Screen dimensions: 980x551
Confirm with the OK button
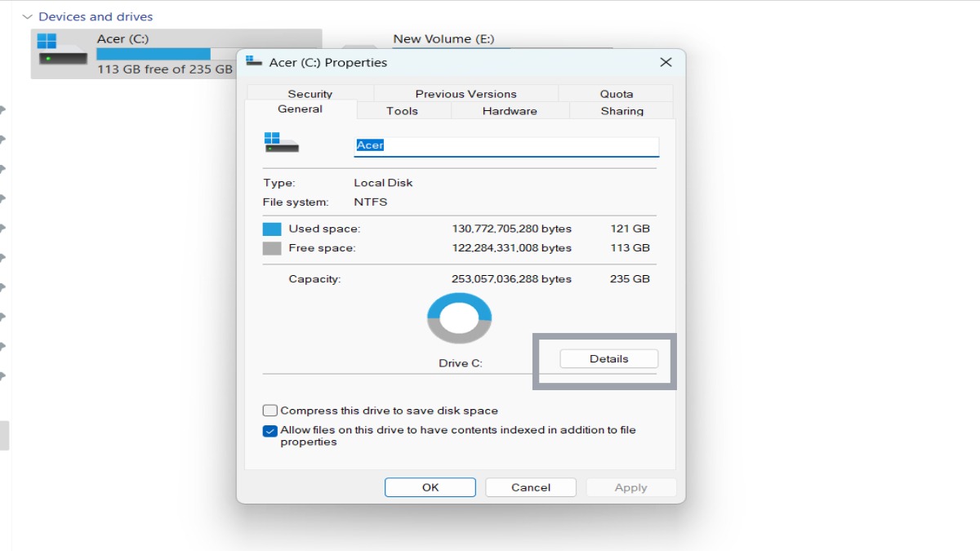tap(430, 487)
